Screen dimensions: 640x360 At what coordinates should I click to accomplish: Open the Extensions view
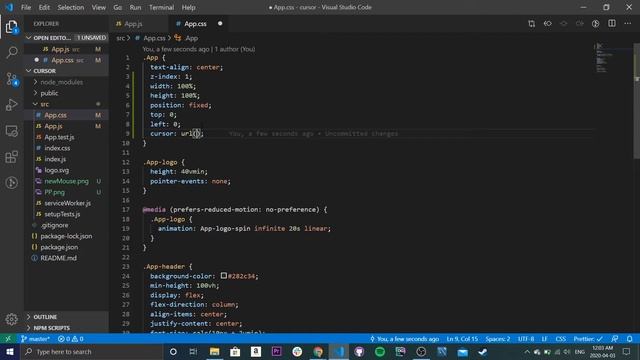coord(11,157)
